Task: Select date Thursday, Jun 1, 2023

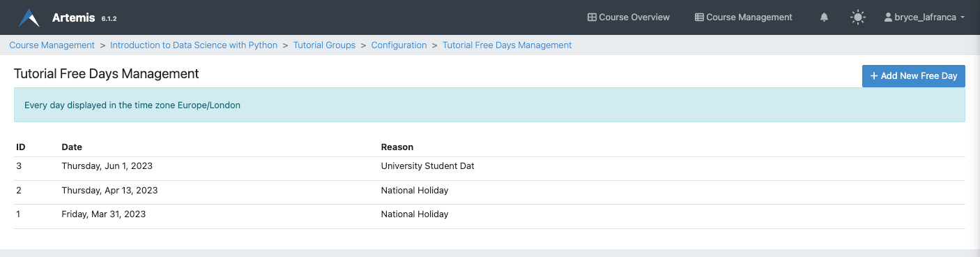Action: click(107, 166)
